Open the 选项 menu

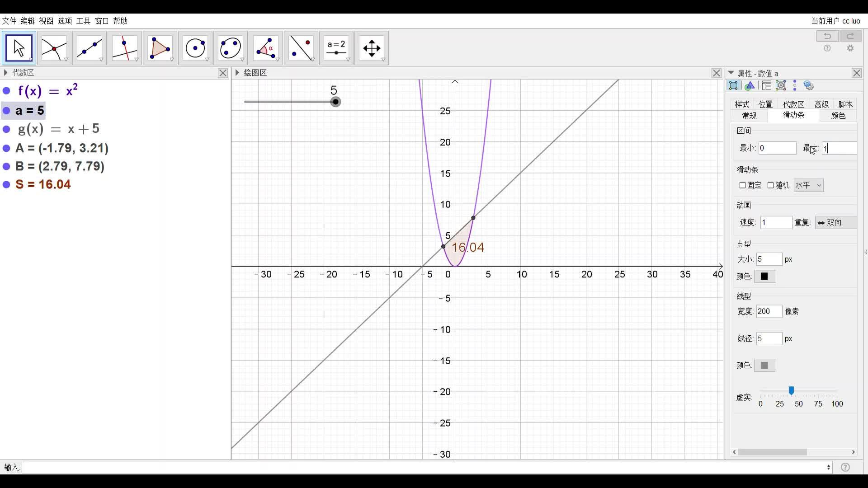65,21
